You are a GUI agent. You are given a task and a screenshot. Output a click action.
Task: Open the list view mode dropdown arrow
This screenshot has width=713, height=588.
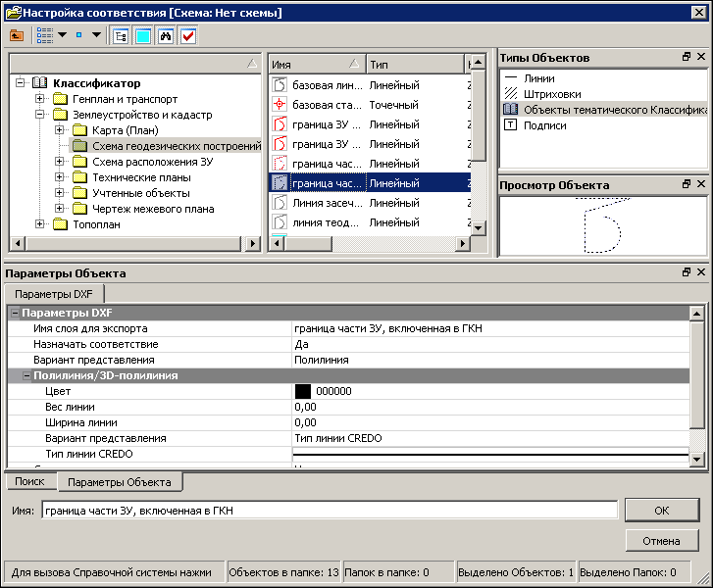pyautogui.click(x=63, y=35)
